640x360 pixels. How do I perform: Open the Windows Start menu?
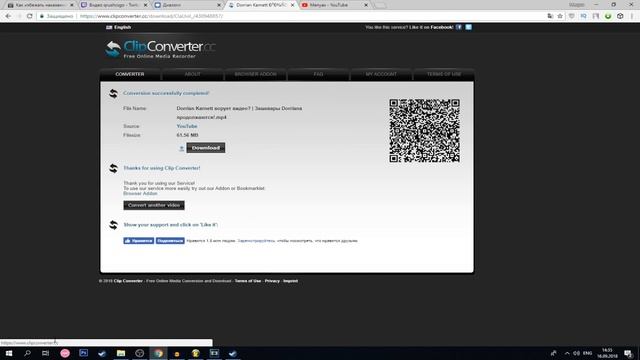point(9,353)
